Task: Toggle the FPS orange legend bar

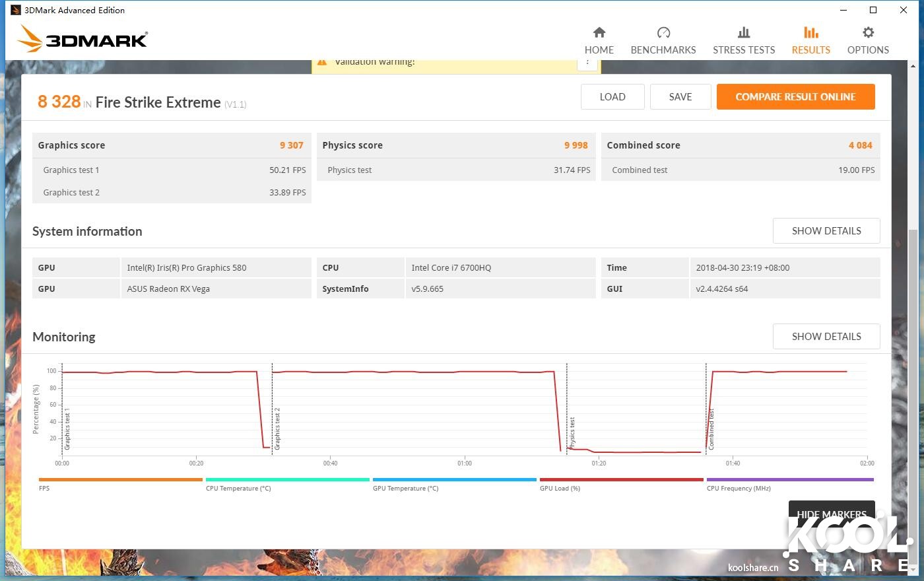Action: pos(121,480)
